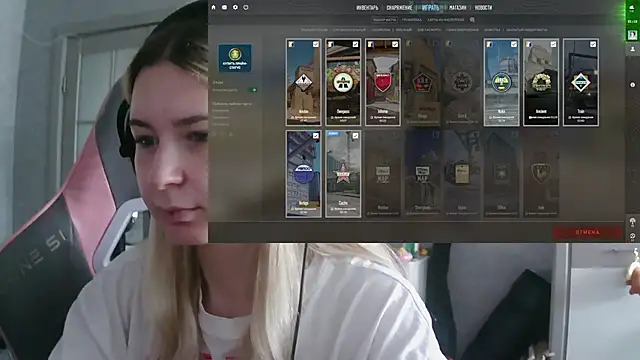
Task: Select the Overpass map emblem
Action: click(343, 82)
